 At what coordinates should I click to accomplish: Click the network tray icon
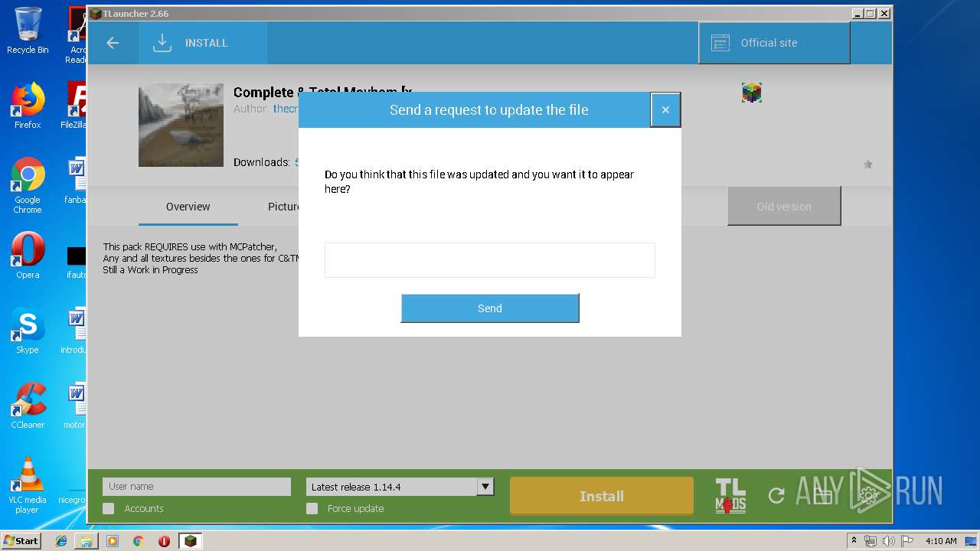pyautogui.click(x=871, y=541)
